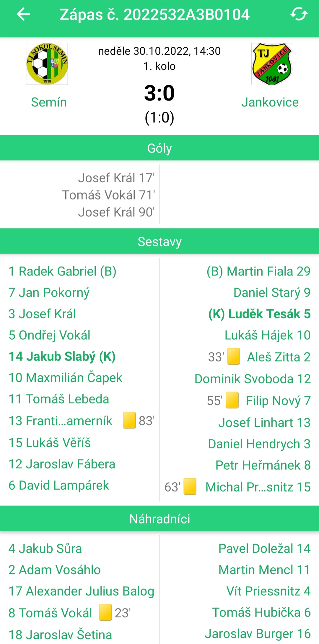Tap the yellow card at 63 minutes
319x644 pixels.
pyautogui.click(x=190, y=486)
